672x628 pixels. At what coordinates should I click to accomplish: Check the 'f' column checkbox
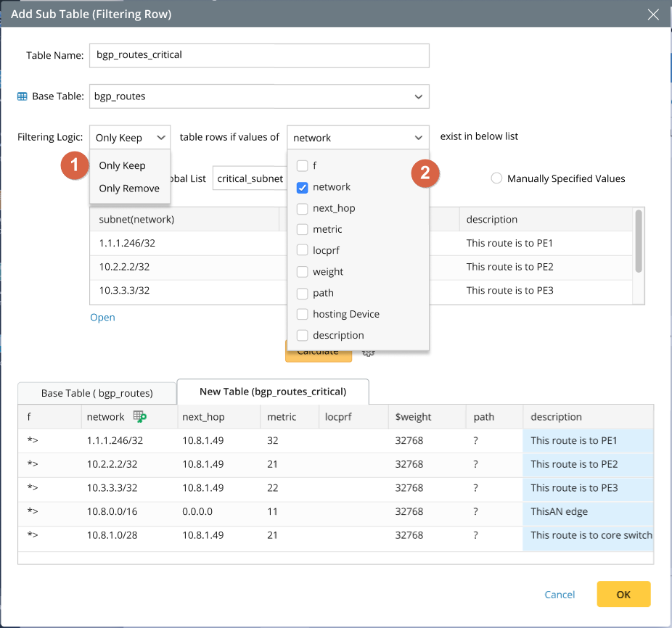click(x=302, y=166)
